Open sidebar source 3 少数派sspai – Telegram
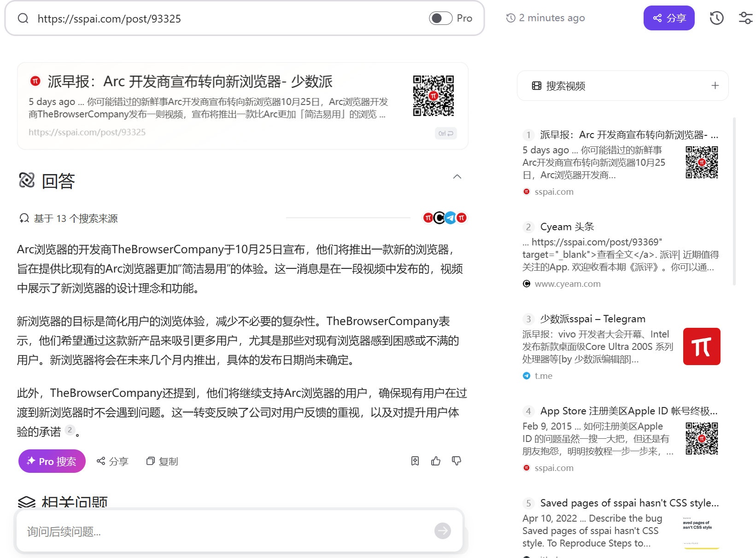 (592, 319)
